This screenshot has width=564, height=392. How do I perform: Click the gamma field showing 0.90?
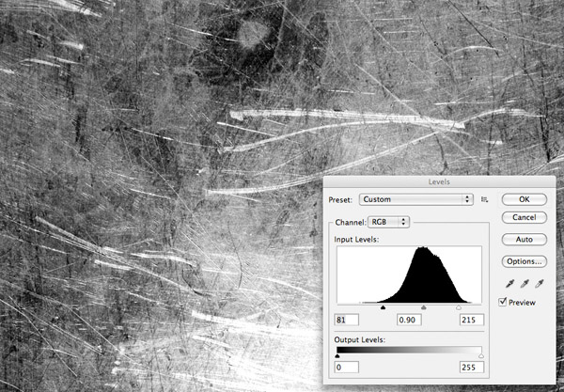[409, 320]
